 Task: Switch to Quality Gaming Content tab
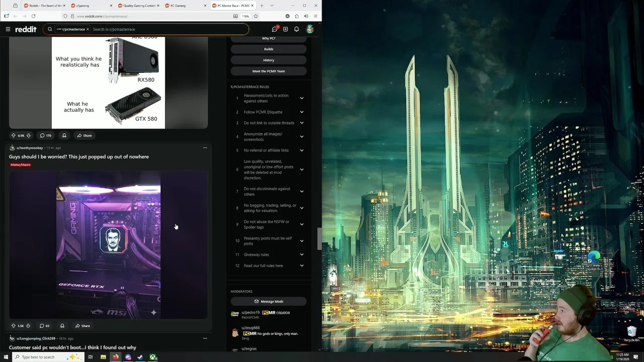coord(139,6)
